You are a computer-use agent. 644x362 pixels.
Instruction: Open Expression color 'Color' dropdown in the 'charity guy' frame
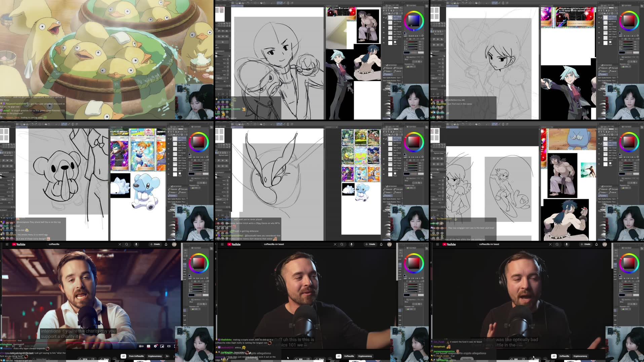pyautogui.click(x=195, y=309)
